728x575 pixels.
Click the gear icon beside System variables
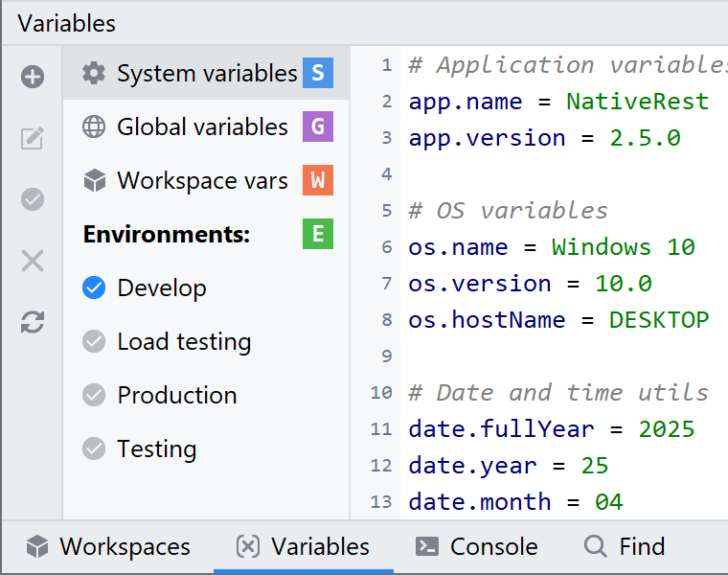[94, 73]
